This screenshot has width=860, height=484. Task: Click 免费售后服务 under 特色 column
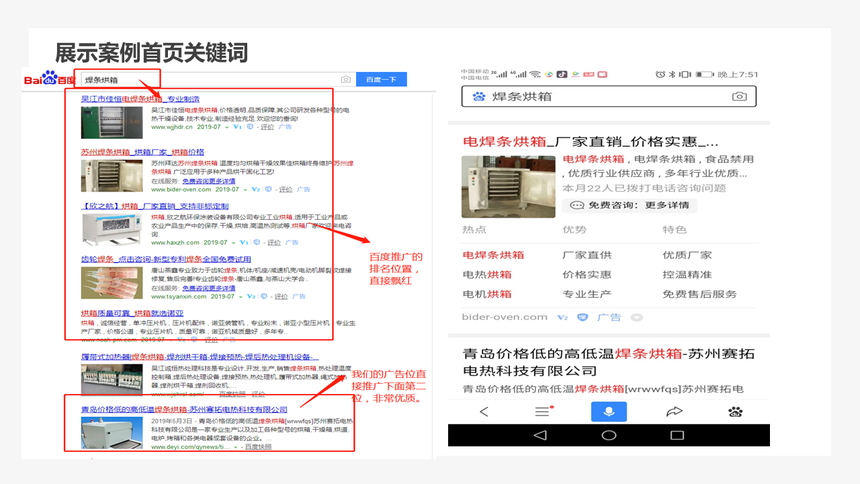coord(699,294)
